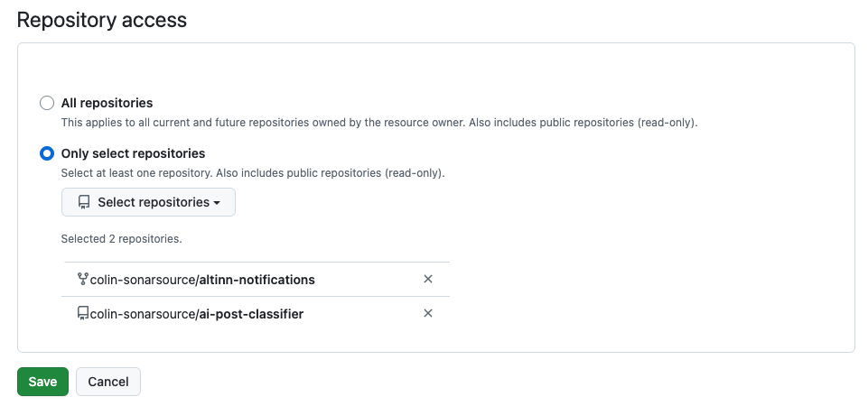
Task: Click the Selected 2 repositories status text
Action: pyautogui.click(x=121, y=239)
